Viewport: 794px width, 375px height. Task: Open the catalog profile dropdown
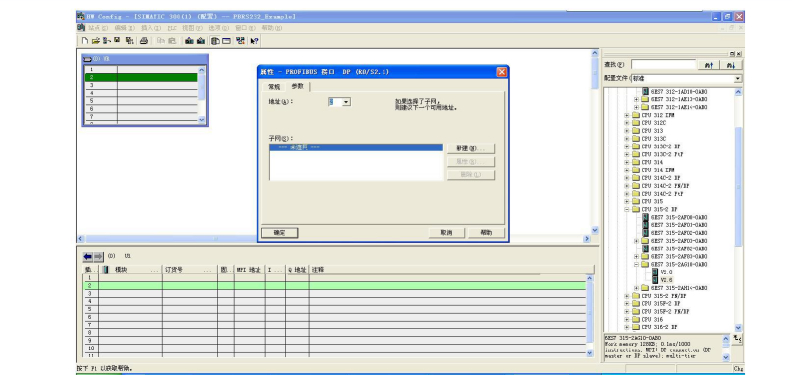tap(738, 78)
